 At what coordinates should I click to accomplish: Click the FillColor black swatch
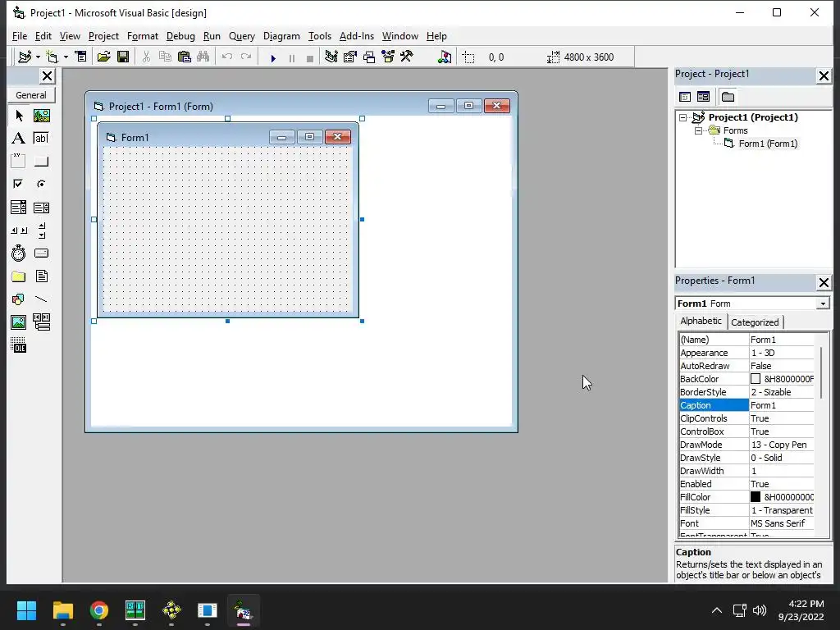pyautogui.click(x=756, y=497)
